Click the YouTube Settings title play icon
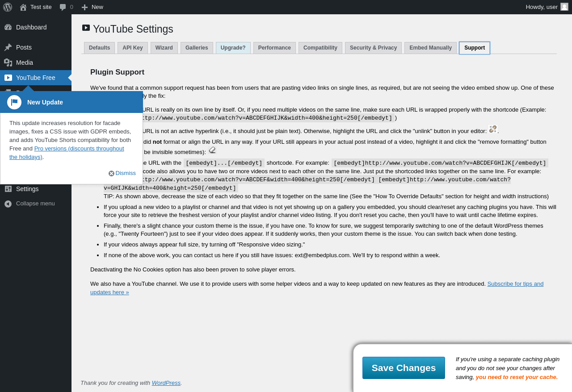This screenshot has height=392, width=572. [86, 28]
